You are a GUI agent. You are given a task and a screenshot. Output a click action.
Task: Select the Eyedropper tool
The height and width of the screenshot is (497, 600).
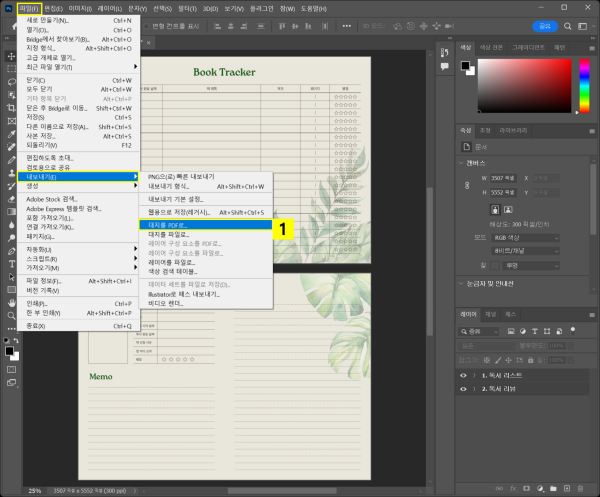click(11, 134)
